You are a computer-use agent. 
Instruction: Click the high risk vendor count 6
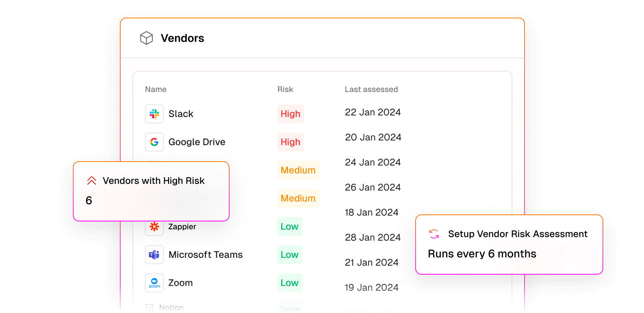pyautogui.click(x=89, y=201)
